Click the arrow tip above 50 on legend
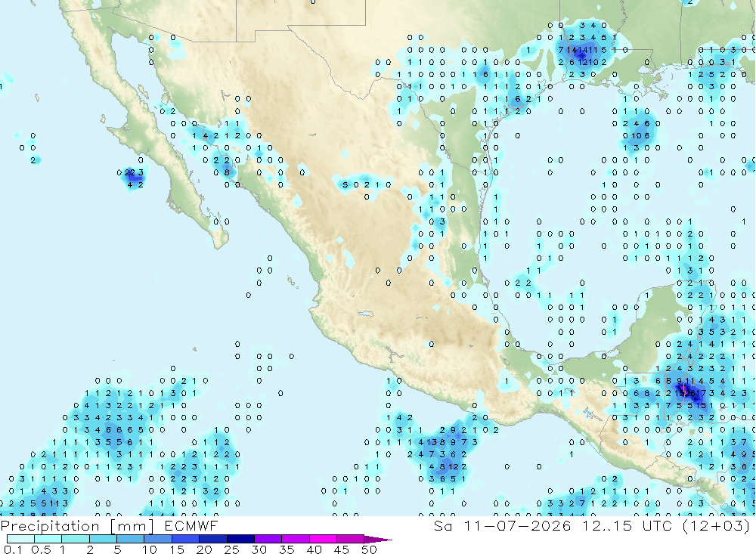 pyautogui.click(x=377, y=540)
